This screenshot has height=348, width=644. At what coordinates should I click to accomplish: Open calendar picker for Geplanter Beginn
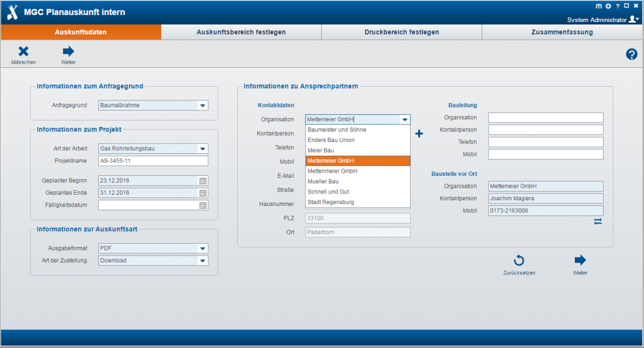pyautogui.click(x=203, y=181)
